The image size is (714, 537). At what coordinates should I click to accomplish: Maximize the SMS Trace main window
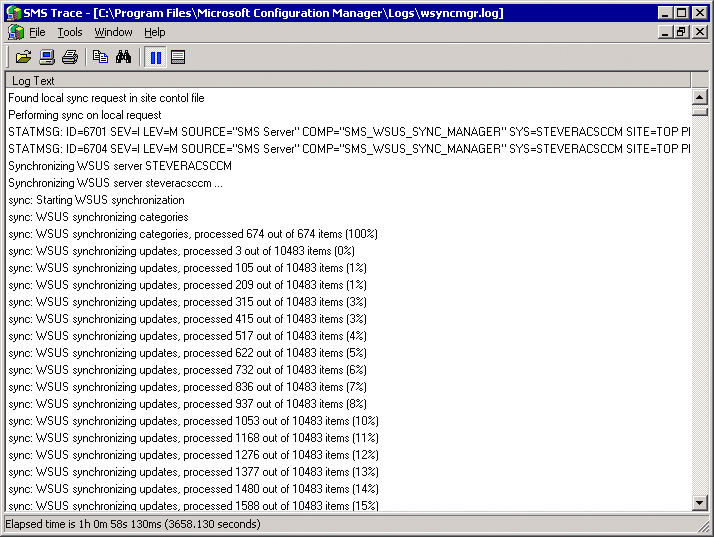682,13
